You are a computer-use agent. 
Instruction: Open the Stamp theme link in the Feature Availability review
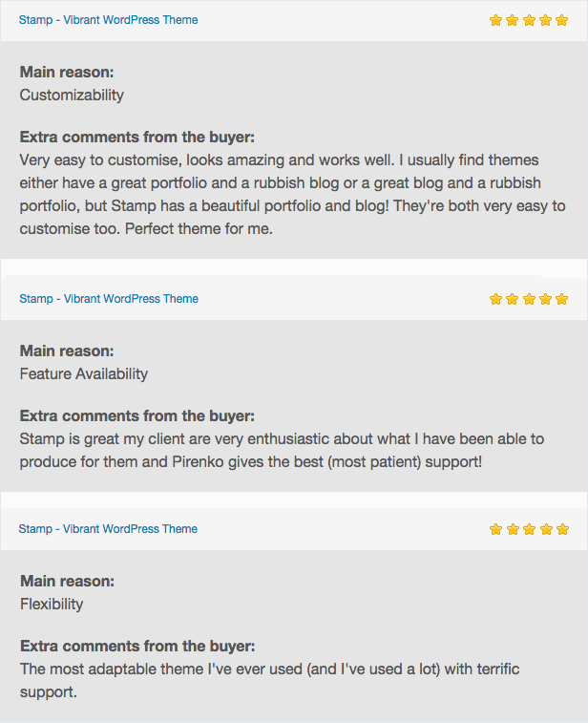click(x=108, y=299)
